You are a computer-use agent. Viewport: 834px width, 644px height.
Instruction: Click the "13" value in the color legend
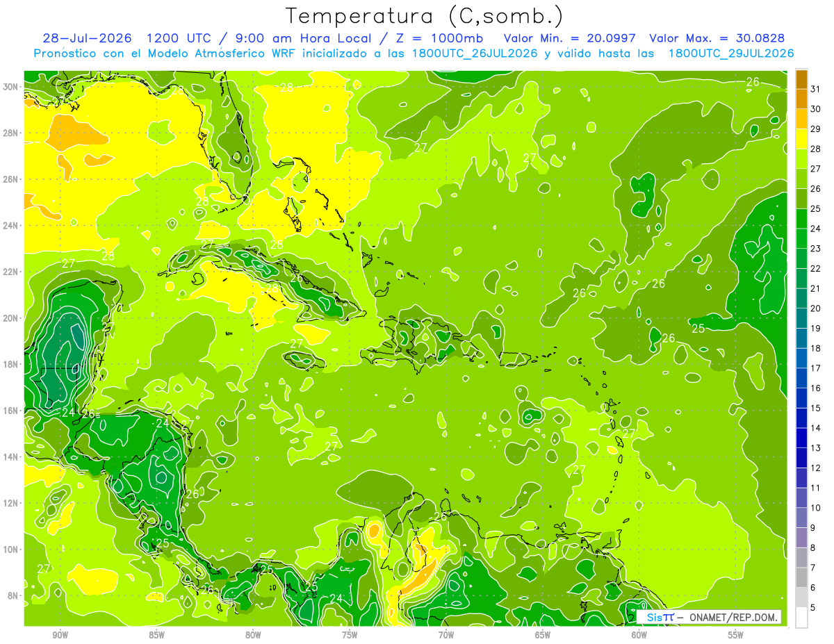[815, 448]
